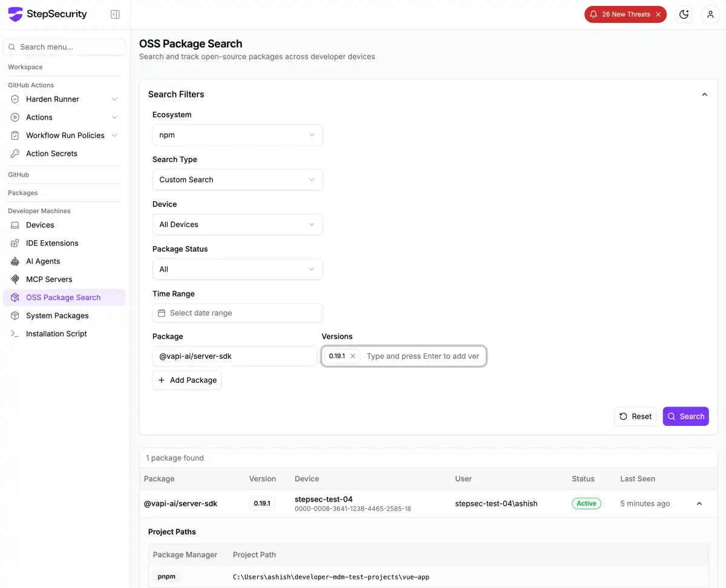
Task: Collapse the @vapi-ai/server-sdk result row
Action: 699,503
